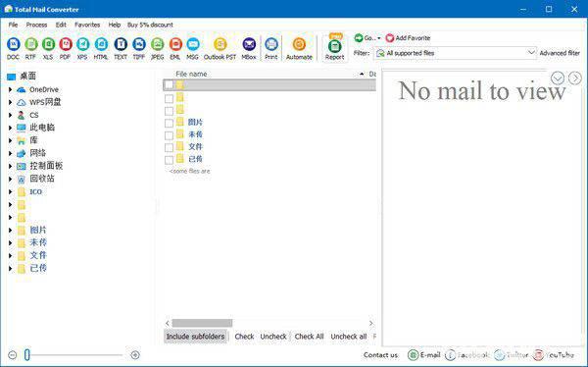Click the EML format icon
Viewport: 588px width, 367px height.
click(175, 44)
